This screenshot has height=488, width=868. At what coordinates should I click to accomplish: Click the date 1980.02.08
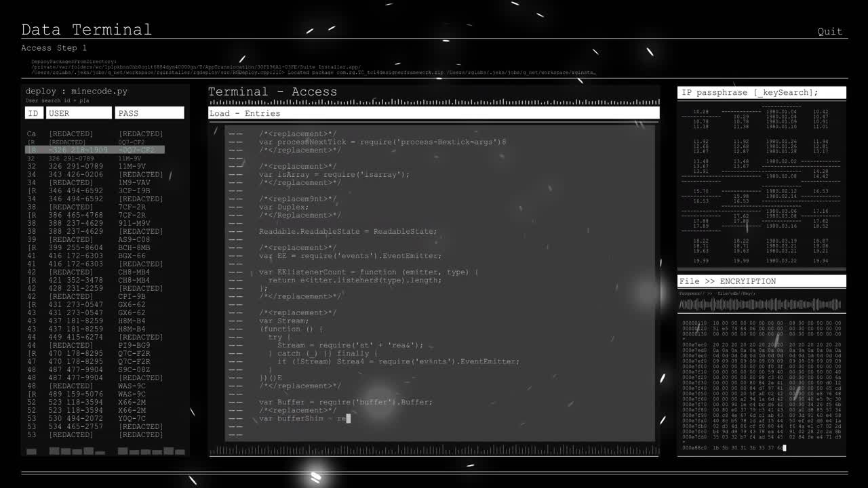781,176
